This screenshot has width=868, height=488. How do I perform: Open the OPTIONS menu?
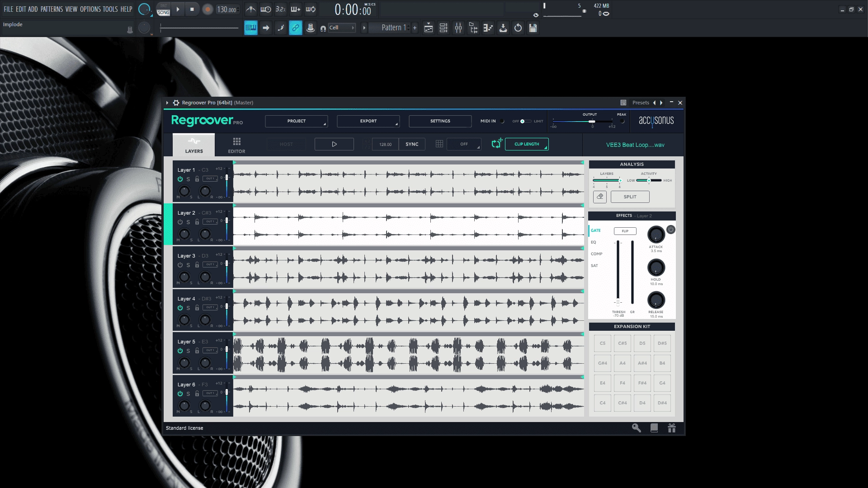tap(90, 9)
